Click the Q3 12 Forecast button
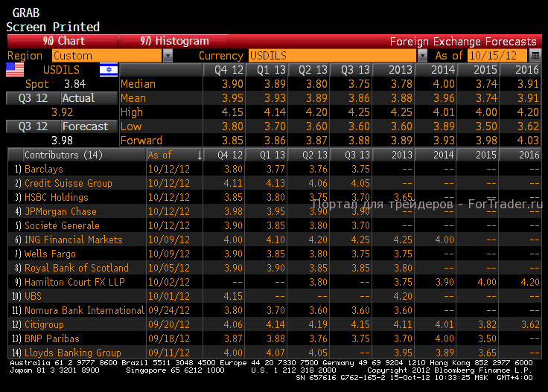This screenshot has width=548, height=392. coord(62,126)
